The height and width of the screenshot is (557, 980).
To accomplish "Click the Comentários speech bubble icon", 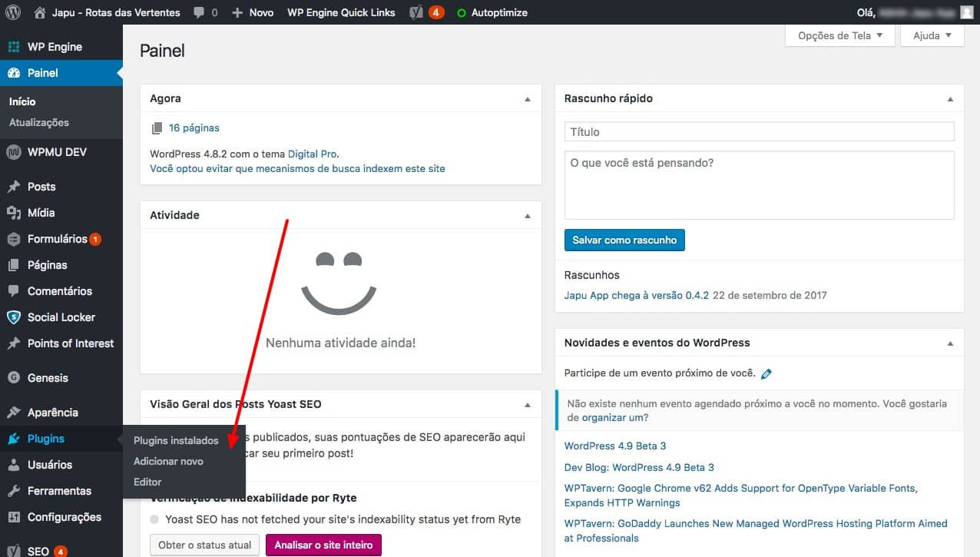I will [x=14, y=291].
